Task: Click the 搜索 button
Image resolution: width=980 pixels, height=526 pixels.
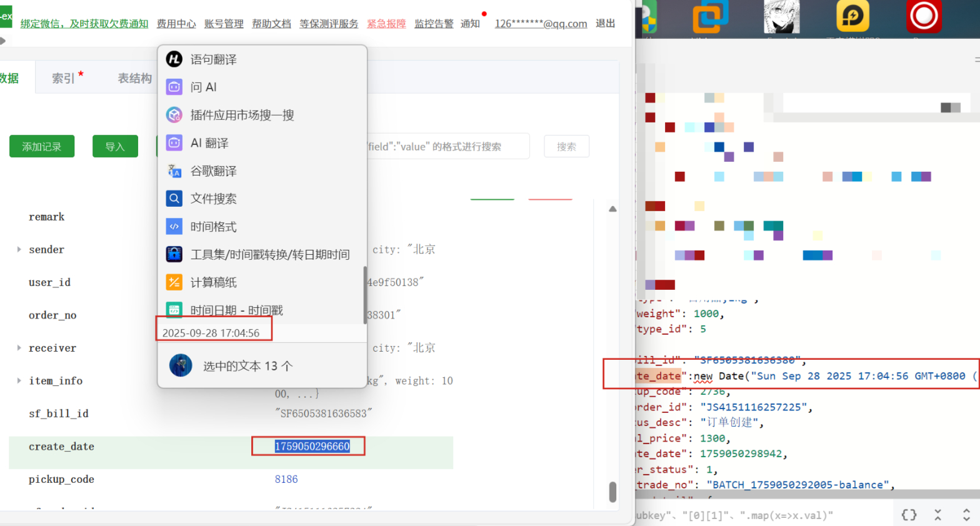Action: 567,146
